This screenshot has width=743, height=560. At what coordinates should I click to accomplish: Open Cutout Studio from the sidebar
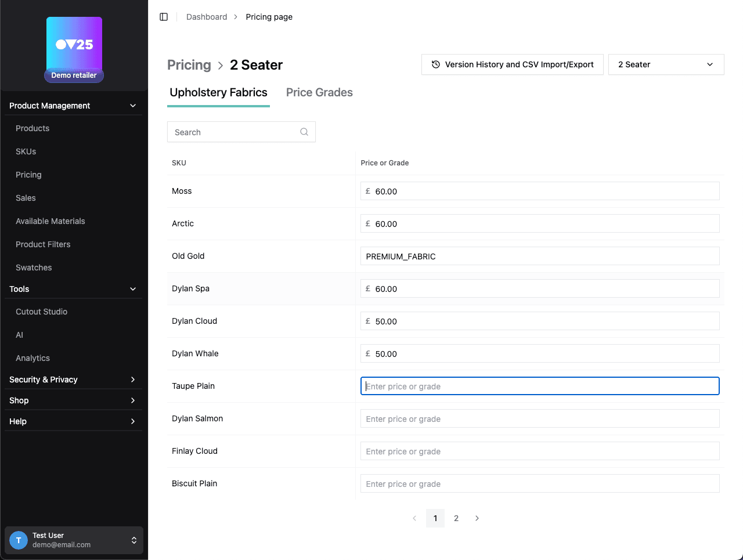point(41,312)
